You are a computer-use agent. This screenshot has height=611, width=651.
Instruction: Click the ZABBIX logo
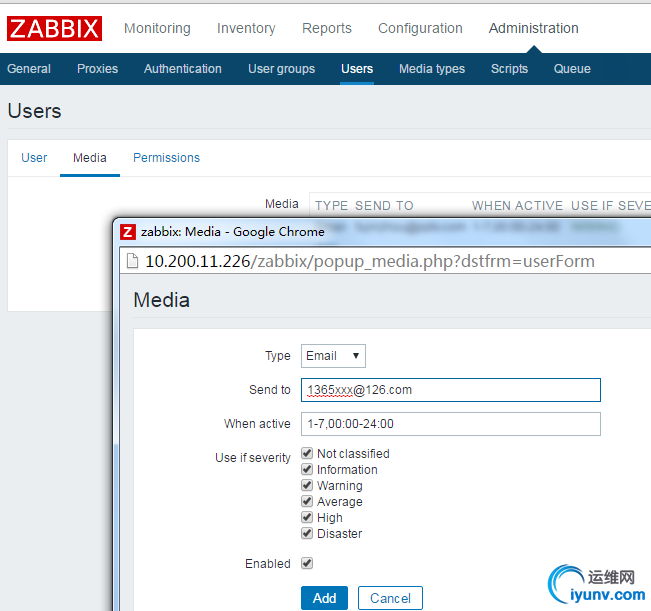click(54, 28)
